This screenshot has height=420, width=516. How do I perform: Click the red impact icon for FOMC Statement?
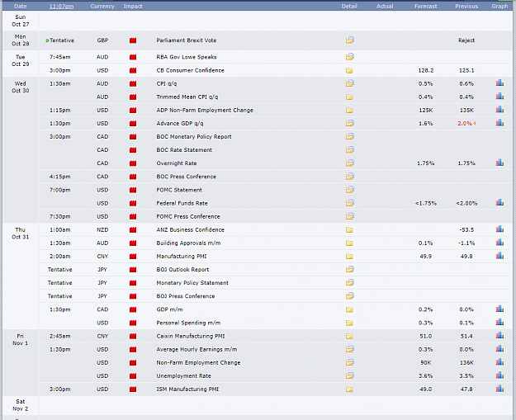[x=133, y=190]
